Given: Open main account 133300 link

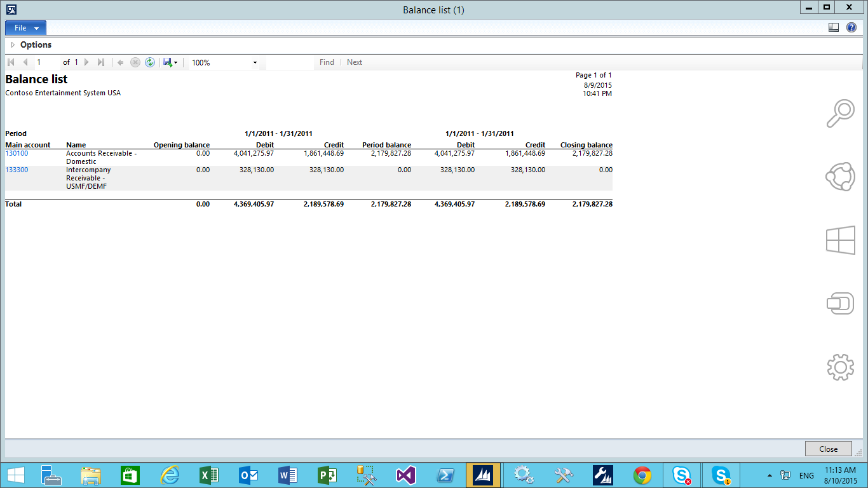Looking at the screenshot, I should point(17,170).
